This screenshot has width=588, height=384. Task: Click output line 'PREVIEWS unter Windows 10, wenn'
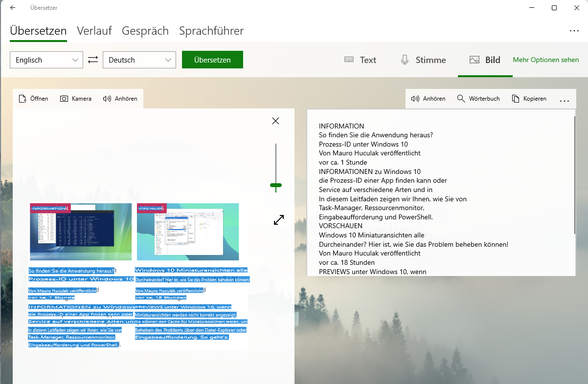pyautogui.click(x=373, y=272)
